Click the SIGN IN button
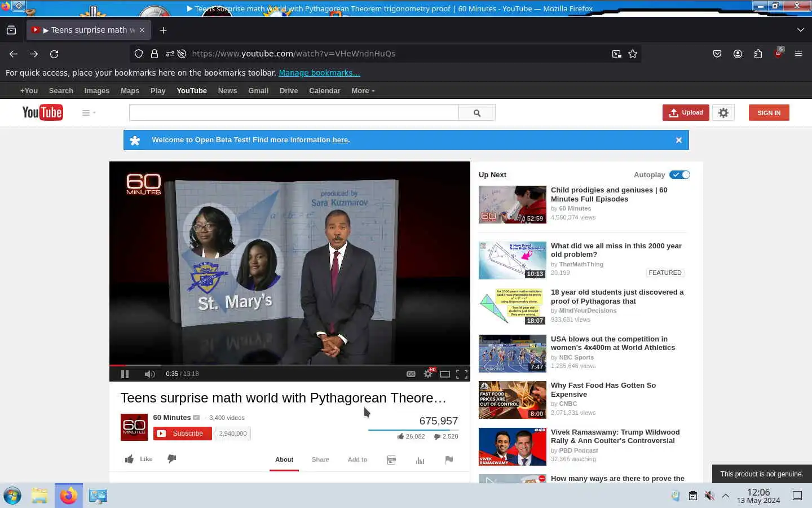The image size is (812, 508). click(769, 113)
